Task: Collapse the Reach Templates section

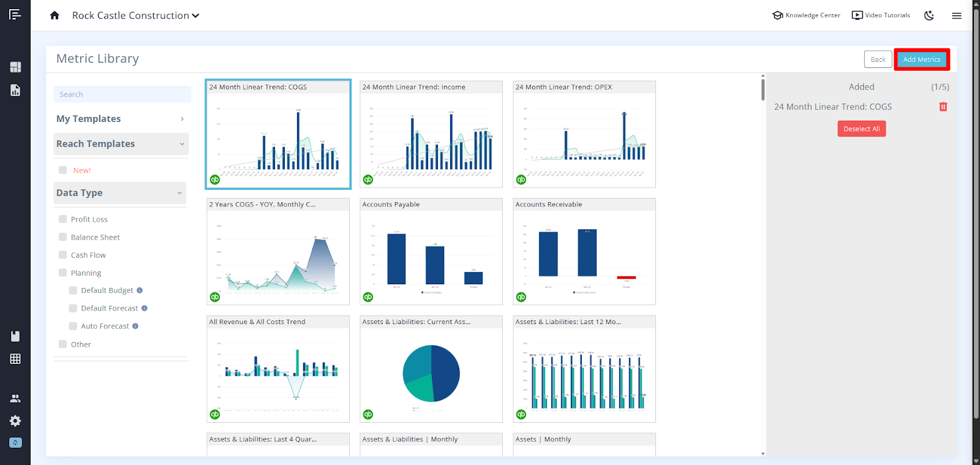Action: pyautogui.click(x=121, y=144)
